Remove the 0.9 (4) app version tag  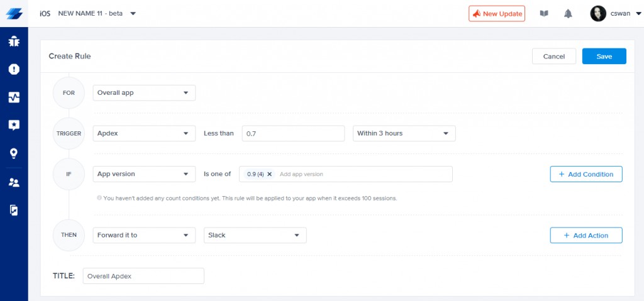pos(269,174)
